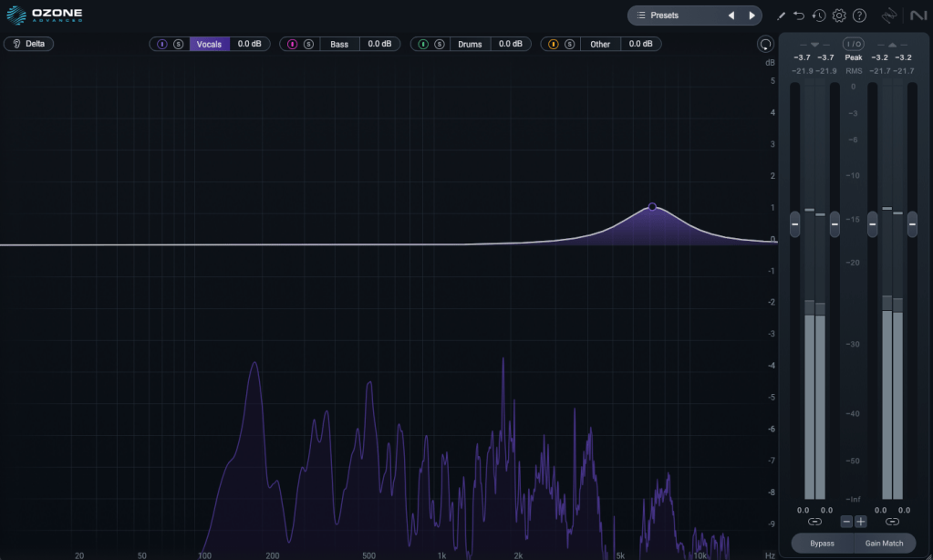Screen dimensions: 933x560
Task: Click the undo arrow icon
Action: 799,16
